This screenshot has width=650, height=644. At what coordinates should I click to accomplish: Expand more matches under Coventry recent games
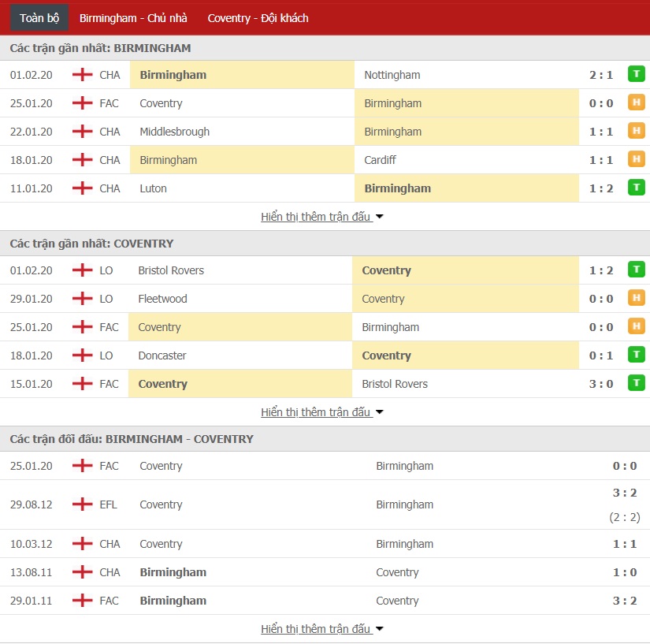(322, 412)
